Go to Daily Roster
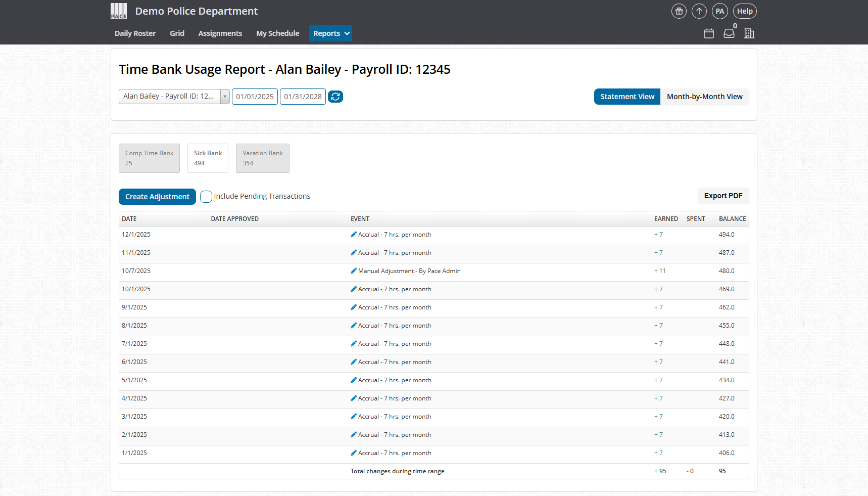This screenshot has height=496, width=868. pos(135,33)
